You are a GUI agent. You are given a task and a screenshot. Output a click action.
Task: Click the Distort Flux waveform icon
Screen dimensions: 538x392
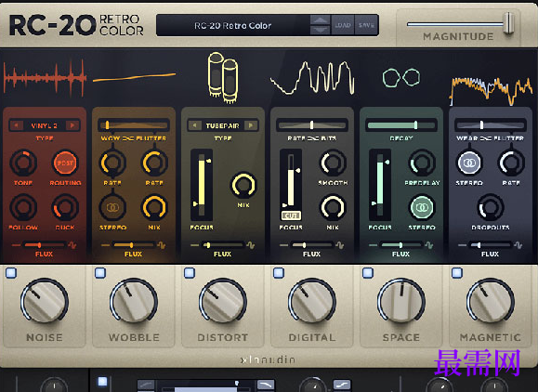pyautogui.click(x=251, y=245)
